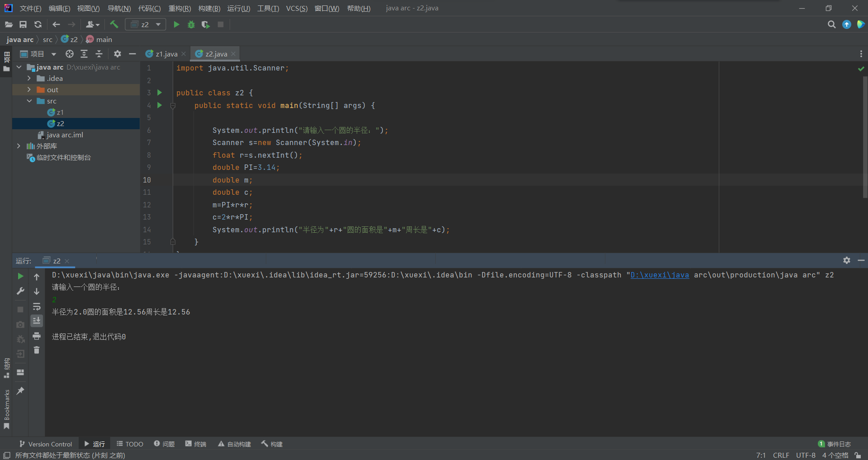Screen dimensions: 868x460
Task: Expand the out folder
Action: (29, 89)
